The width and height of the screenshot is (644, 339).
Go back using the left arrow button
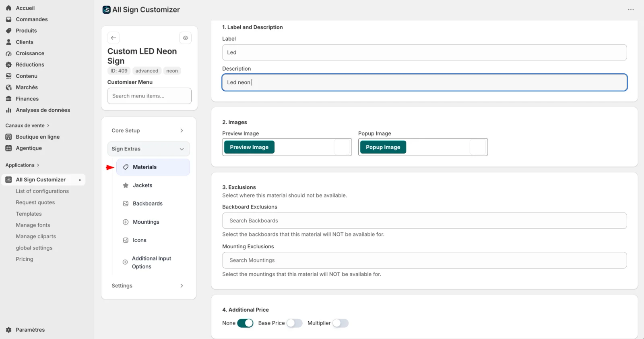pos(114,38)
